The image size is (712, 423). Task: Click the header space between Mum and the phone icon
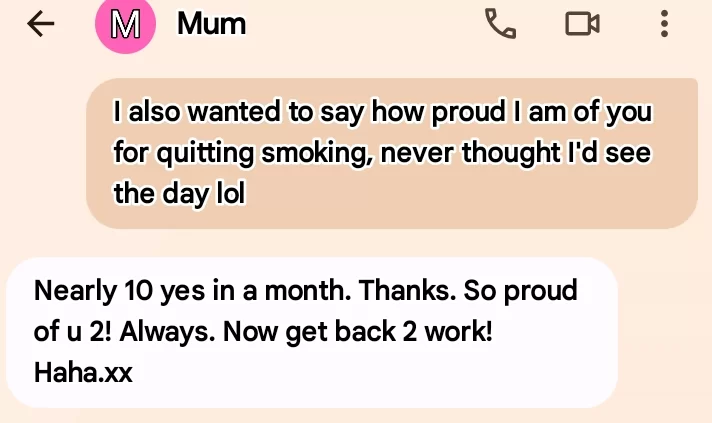point(363,24)
